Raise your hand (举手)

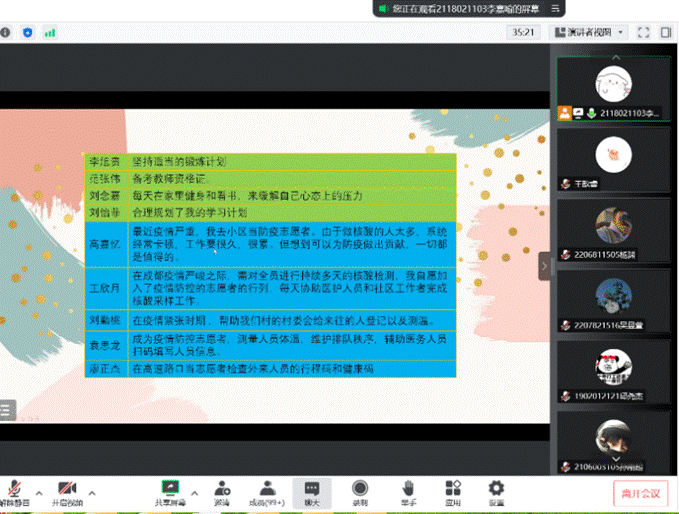point(408,490)
